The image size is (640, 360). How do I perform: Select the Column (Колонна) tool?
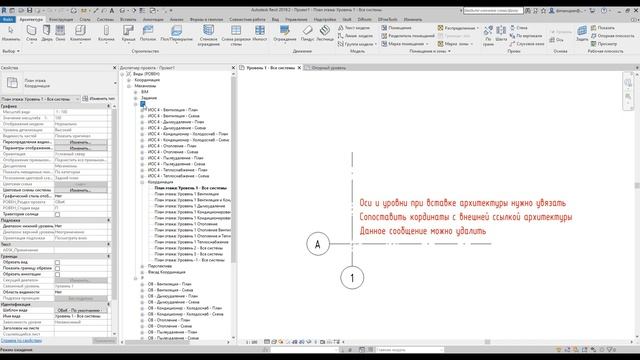pyautogui.click(x=106, y=33)
